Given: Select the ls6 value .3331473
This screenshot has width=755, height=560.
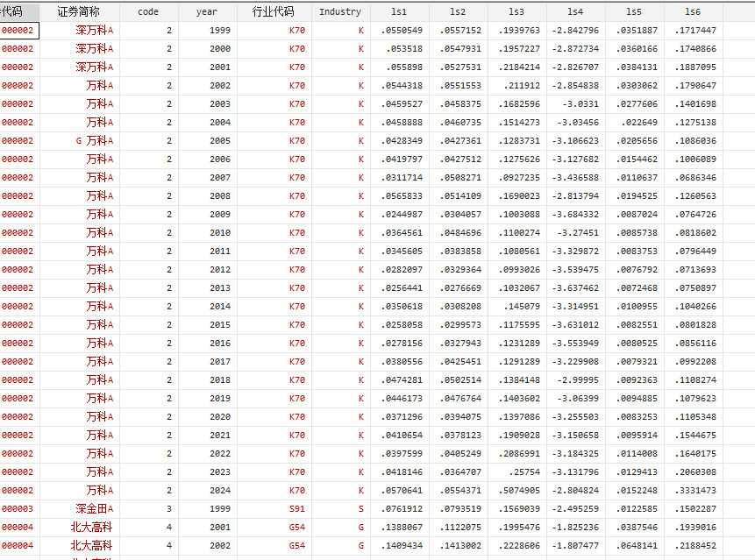Looking at the screenshot, I should [x=694, y=490].
